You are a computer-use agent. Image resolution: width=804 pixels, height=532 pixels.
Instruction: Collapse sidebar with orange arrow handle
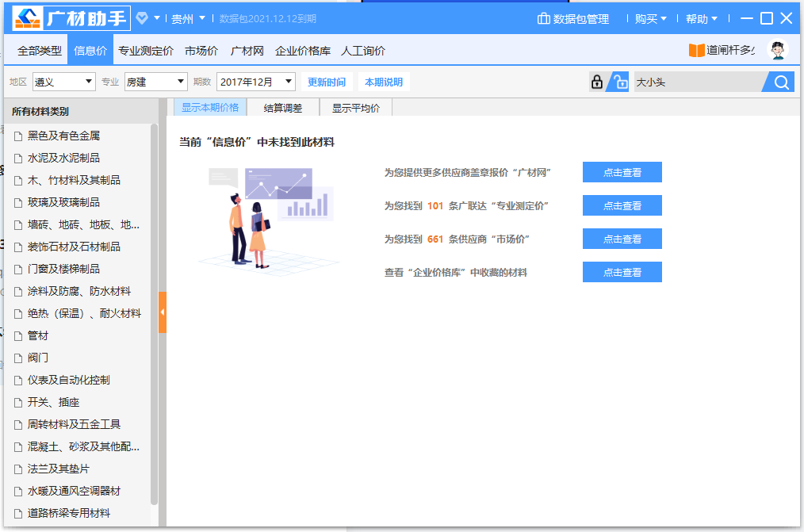[x=163, y=312]
